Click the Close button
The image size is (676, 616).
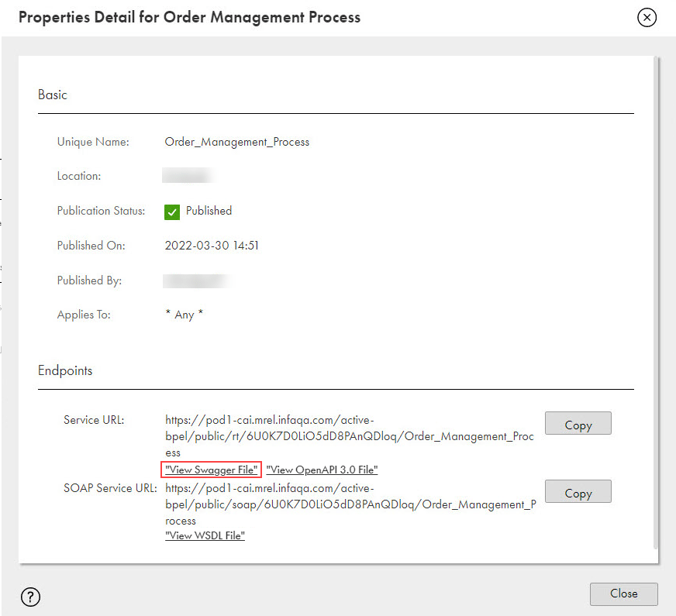[623, 594]
